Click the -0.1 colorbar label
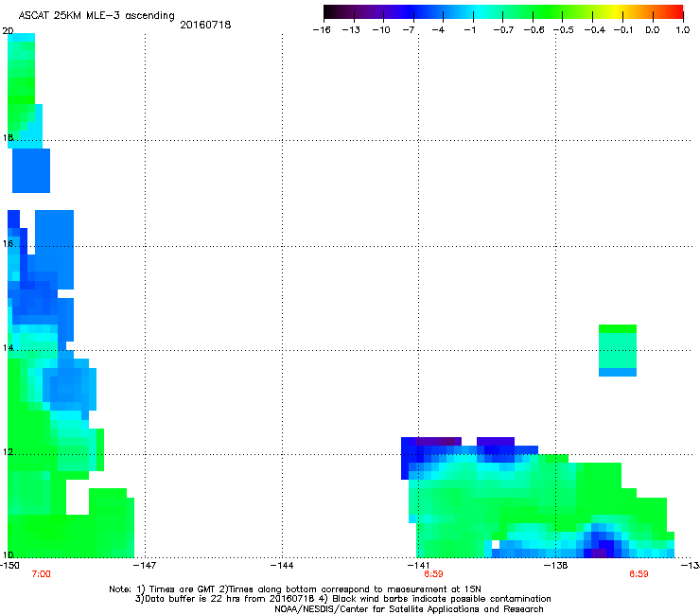 (x=623, y=30)
